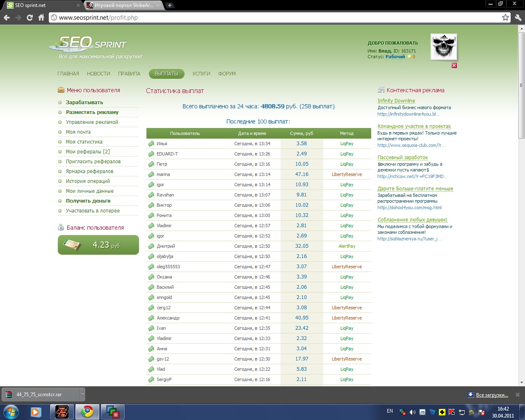This screenshot has width=525, height=420.
Task: Click the payment icon beside SergiyP
Action: point(151,379)
